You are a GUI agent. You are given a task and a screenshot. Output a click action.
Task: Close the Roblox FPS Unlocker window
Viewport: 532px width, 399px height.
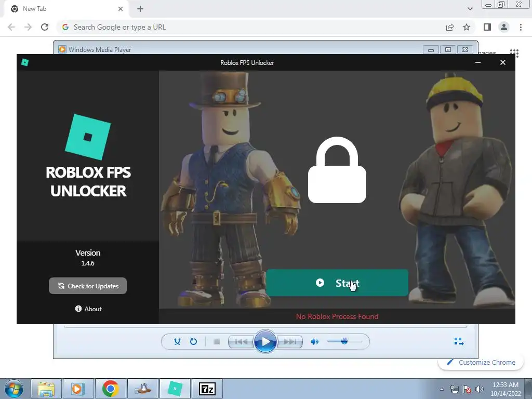(503, 62)
